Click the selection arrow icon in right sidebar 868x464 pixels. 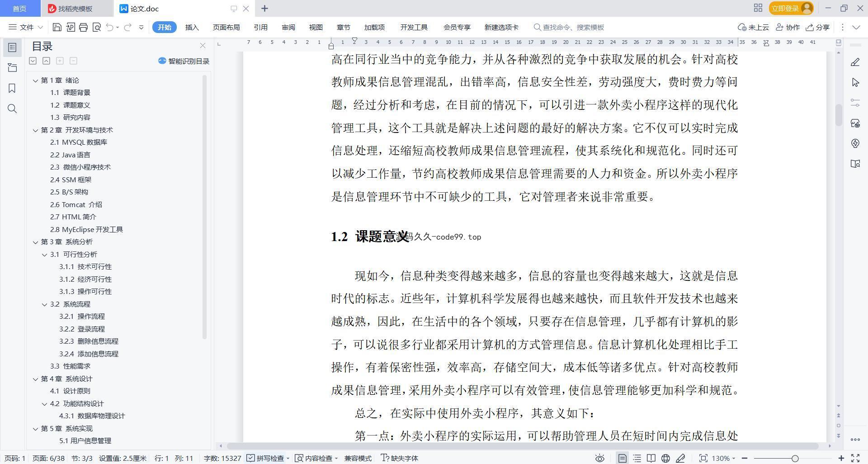click(x=855, y=82)
